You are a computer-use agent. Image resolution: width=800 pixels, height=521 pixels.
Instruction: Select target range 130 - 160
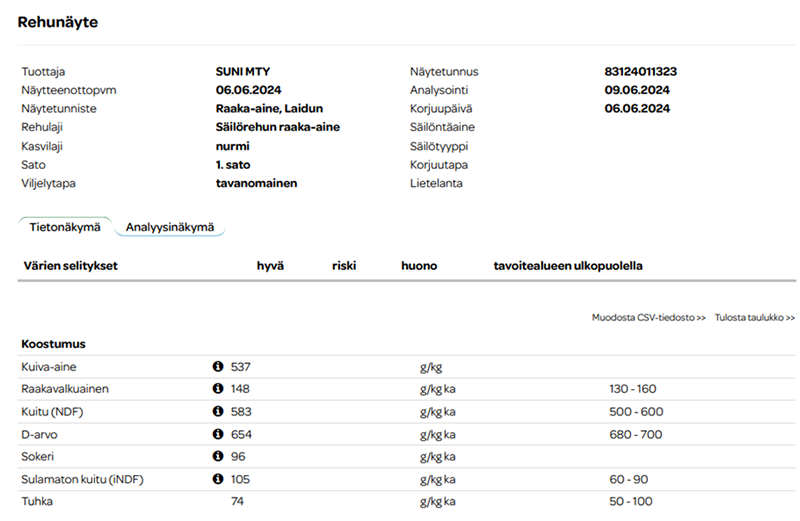click(633, 388)
